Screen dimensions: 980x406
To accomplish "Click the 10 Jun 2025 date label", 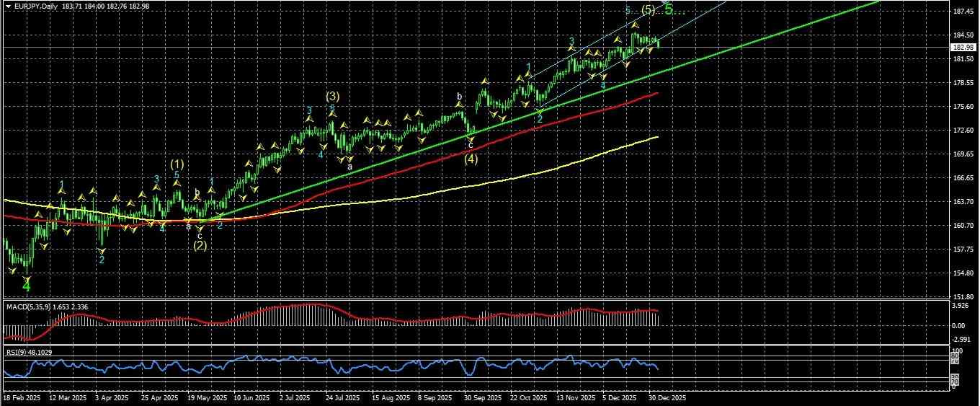I will click(253, 397).
